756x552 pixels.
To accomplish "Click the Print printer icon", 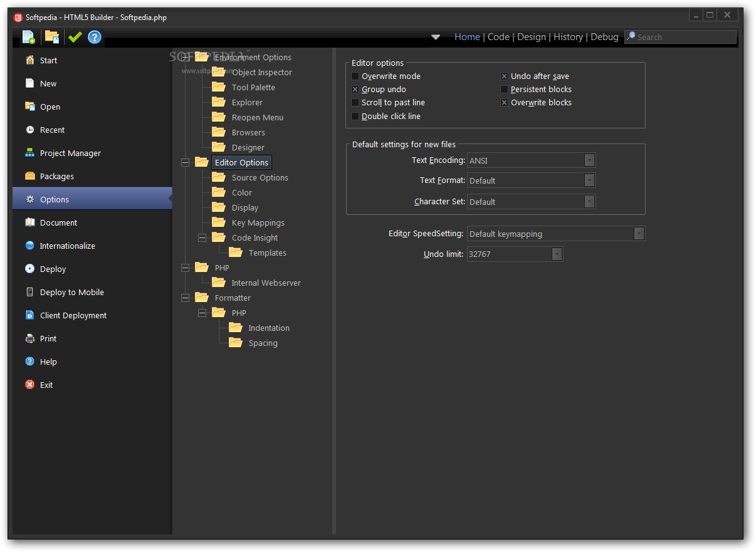I will 29,338.
